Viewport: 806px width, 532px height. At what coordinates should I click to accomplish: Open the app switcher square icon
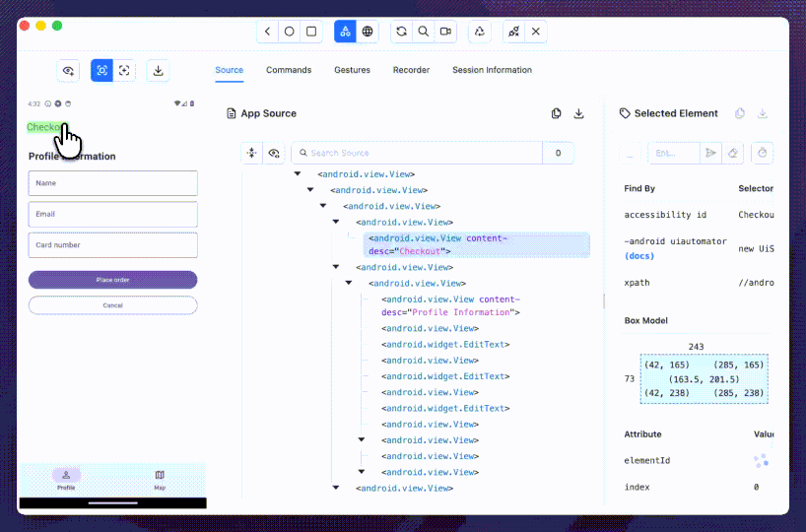(x=311, y=32)
